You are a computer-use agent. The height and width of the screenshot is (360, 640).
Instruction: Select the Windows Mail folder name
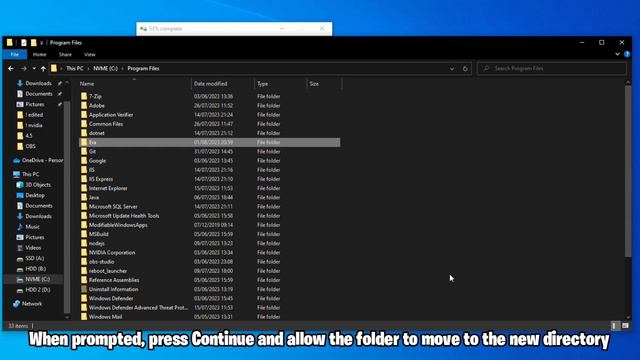[x=105, y=317]
